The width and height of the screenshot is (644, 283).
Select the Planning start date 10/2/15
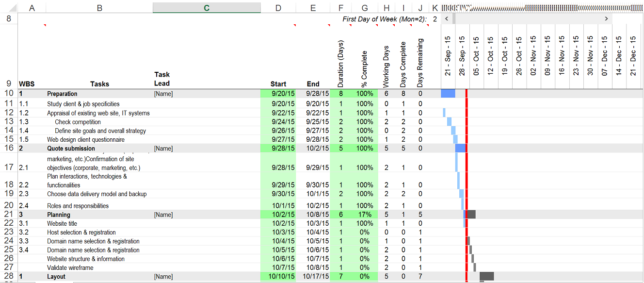(278, 215)
